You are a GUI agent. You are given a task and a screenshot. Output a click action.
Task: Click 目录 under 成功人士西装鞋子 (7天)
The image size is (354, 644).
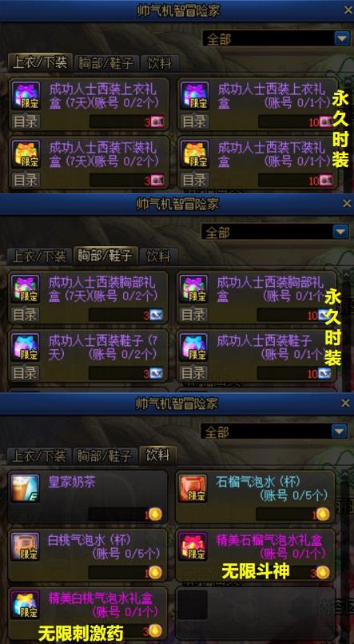[x=25, y=373]
